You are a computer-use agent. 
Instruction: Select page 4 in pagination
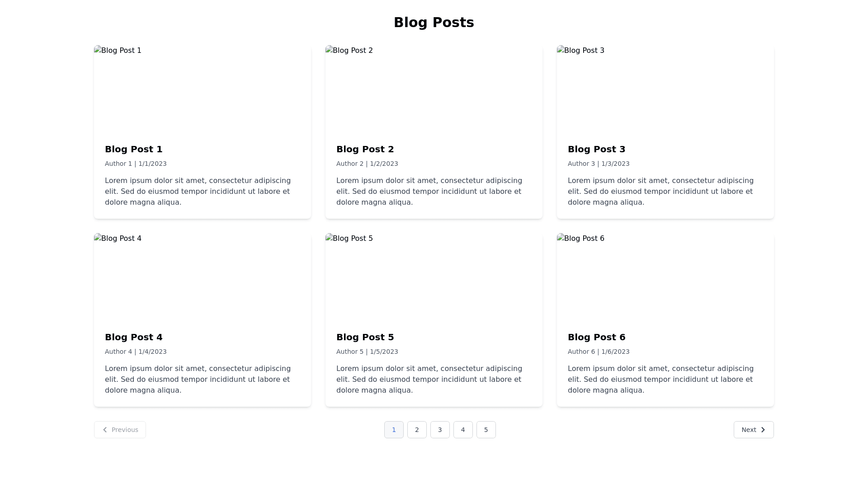tap(463, 430)
